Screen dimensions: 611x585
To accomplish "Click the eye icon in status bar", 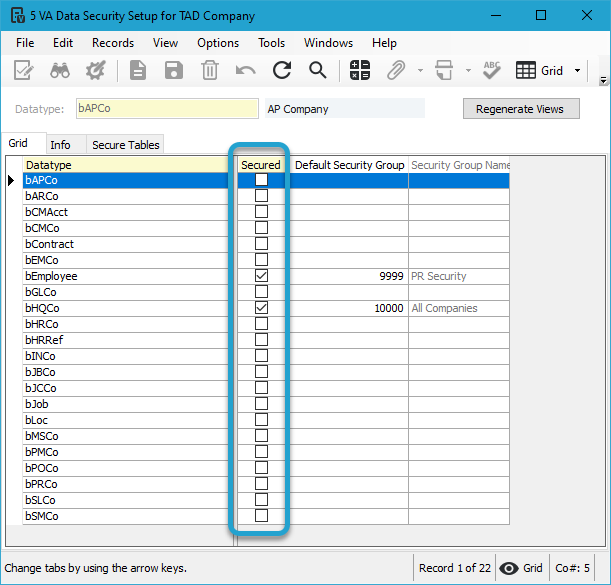I will (x=509, y=569).
